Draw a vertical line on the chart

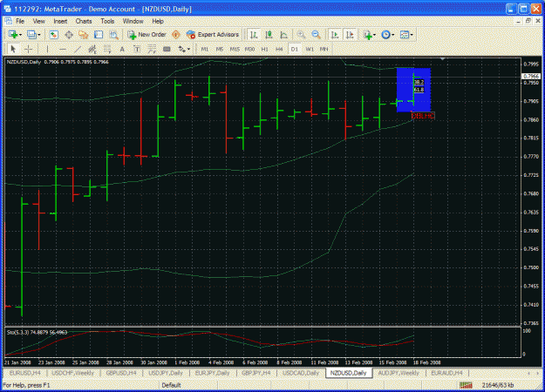[x=47, y=50]
